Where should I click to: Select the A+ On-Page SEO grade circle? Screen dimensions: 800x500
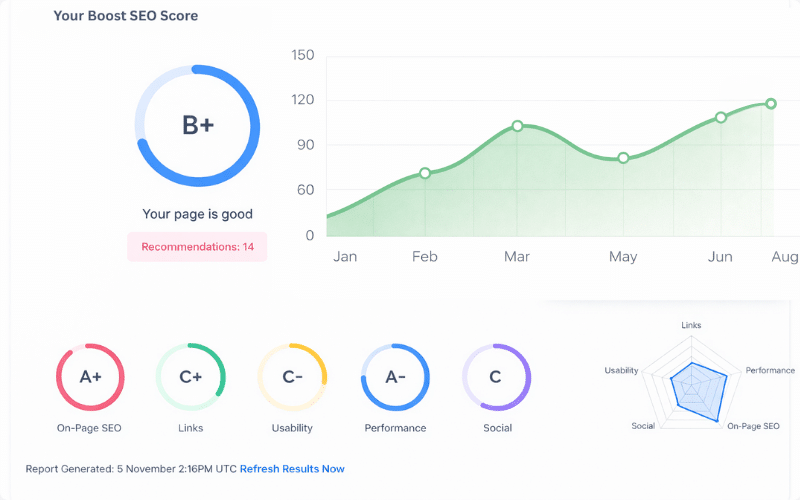click(x=90, y=377)
